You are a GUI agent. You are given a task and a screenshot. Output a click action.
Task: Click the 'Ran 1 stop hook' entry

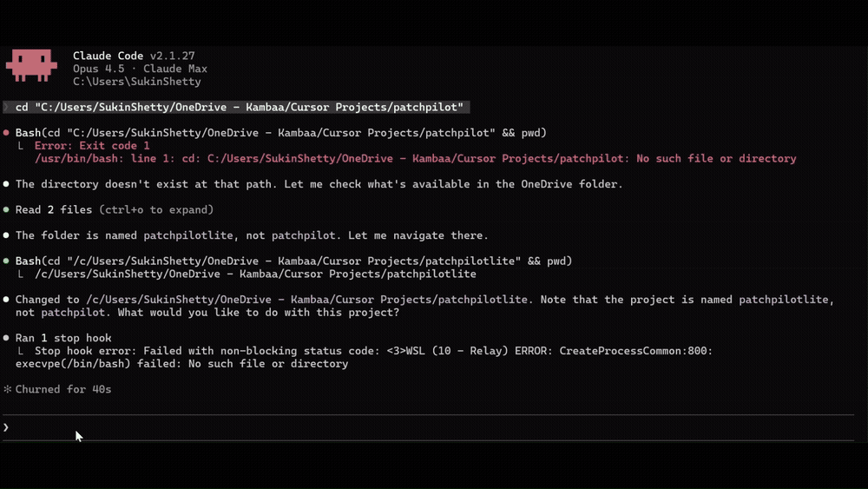pos(63,338)
